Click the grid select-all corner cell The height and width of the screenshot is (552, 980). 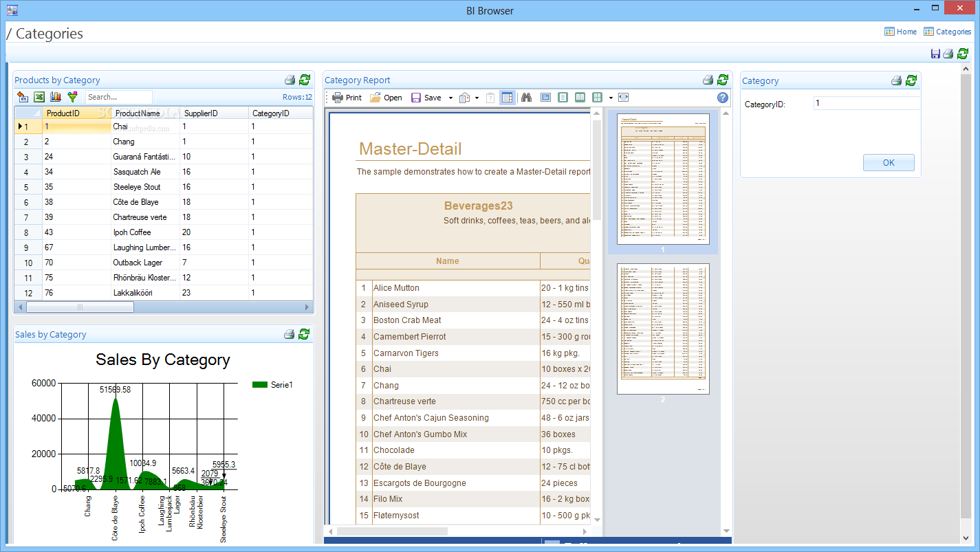pyautogui.click(x=28, y=113)
